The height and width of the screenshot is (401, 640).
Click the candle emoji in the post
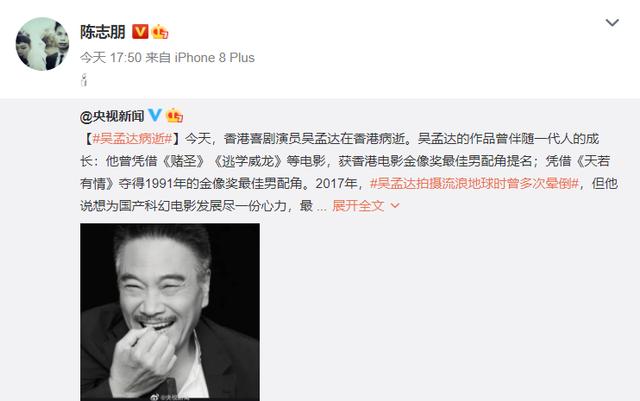point(84,80)
